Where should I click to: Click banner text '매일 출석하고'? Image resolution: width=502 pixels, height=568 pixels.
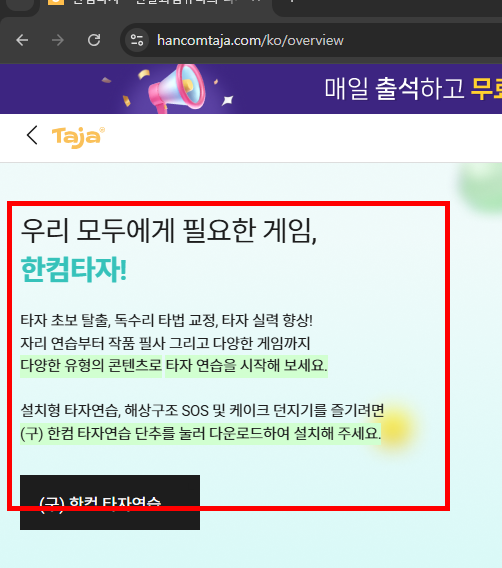click(394, 88)
